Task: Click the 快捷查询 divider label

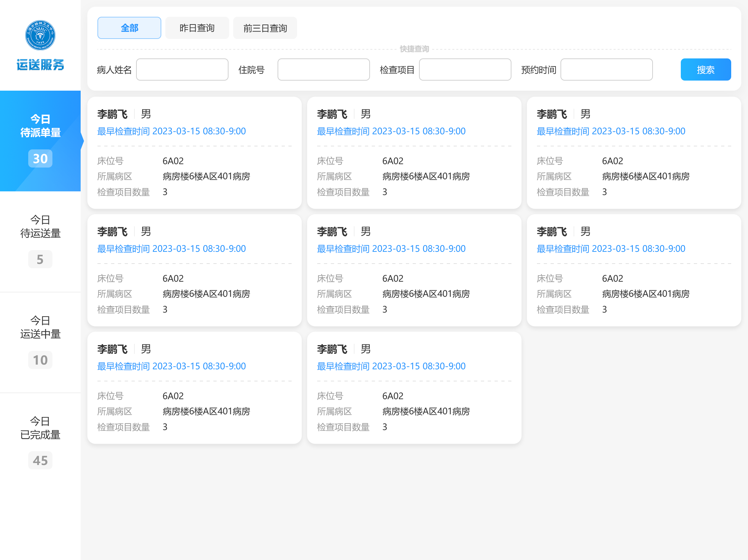Action: click(414, 49)
